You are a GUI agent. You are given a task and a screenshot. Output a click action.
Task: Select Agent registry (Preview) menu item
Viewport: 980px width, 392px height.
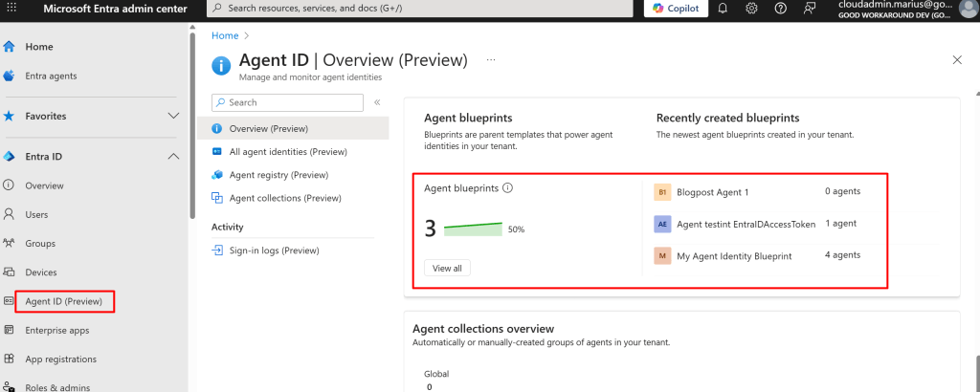[x=278, y=175]
